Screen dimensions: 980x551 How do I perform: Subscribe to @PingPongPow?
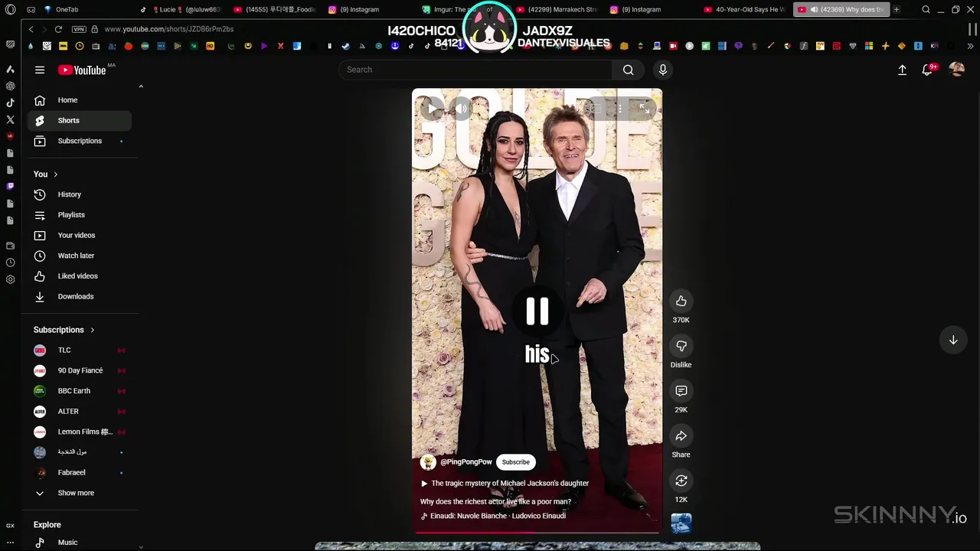tap(515, 462)
